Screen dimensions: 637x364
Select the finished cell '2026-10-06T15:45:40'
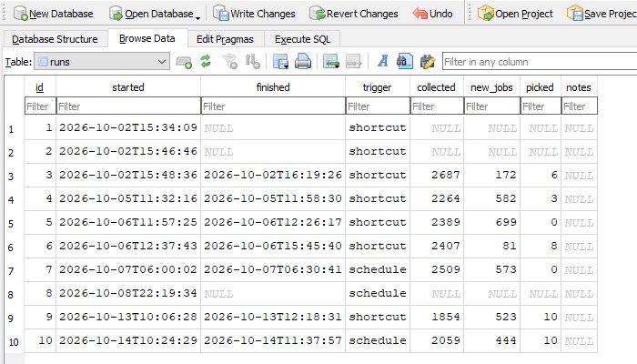(273, 246)
